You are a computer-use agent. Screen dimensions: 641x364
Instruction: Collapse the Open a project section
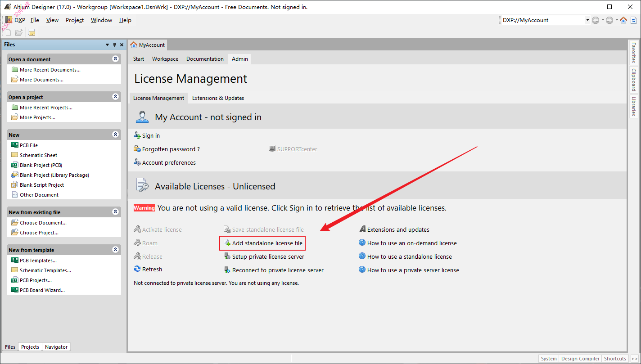pos(116,97)
